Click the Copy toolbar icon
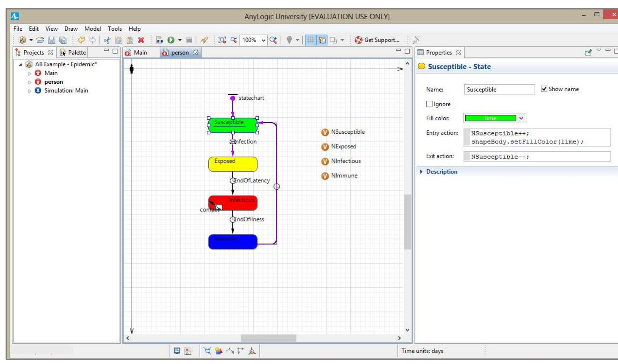The width and height of the screenshot is (618, 364). pyautogui.click(x=119, y=40)
